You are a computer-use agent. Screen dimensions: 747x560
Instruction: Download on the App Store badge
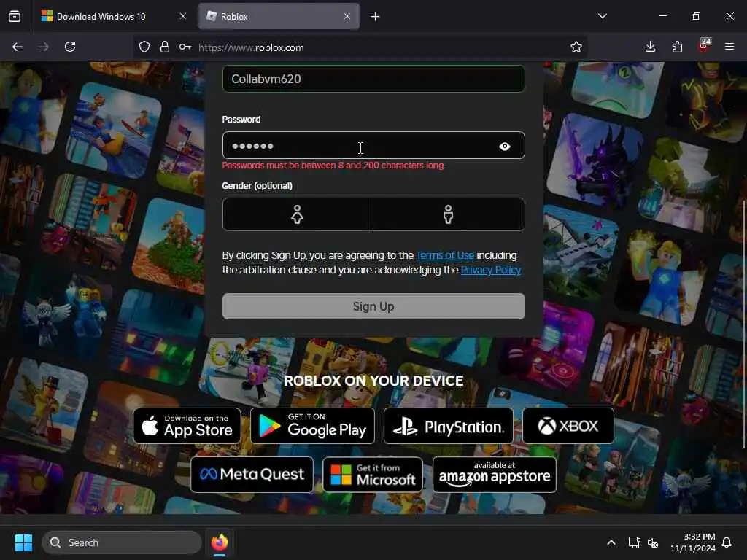tap(187, 426)
